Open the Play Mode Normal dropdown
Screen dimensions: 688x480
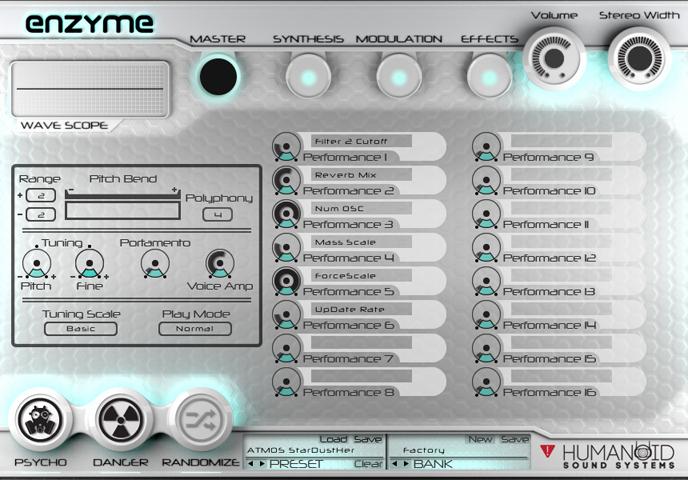pyautogui.click(x=195, y=329)
